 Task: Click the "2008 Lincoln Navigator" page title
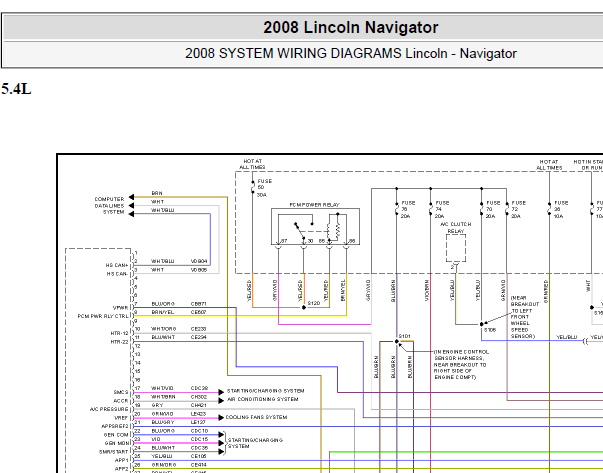(350, 27)
